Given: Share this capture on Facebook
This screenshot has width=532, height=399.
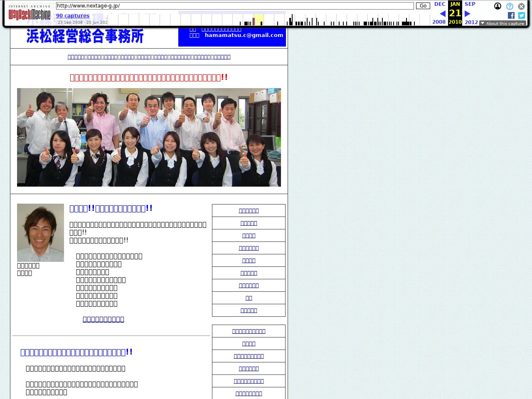Looking at the screenshot, I should tap(511, 15).
